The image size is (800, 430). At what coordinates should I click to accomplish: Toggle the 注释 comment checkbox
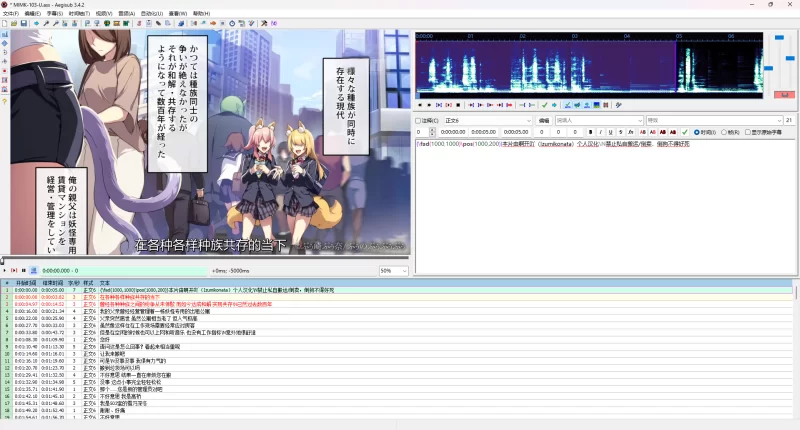(x=420, y=120)
